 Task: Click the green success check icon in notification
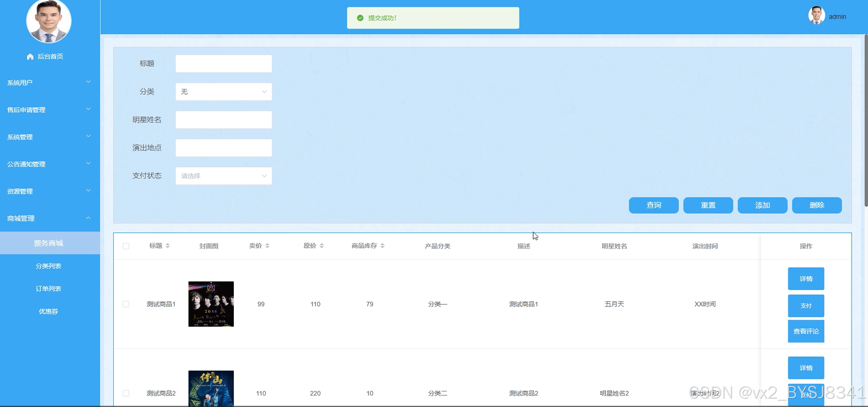pyautogui.click(x=360, y=18)
